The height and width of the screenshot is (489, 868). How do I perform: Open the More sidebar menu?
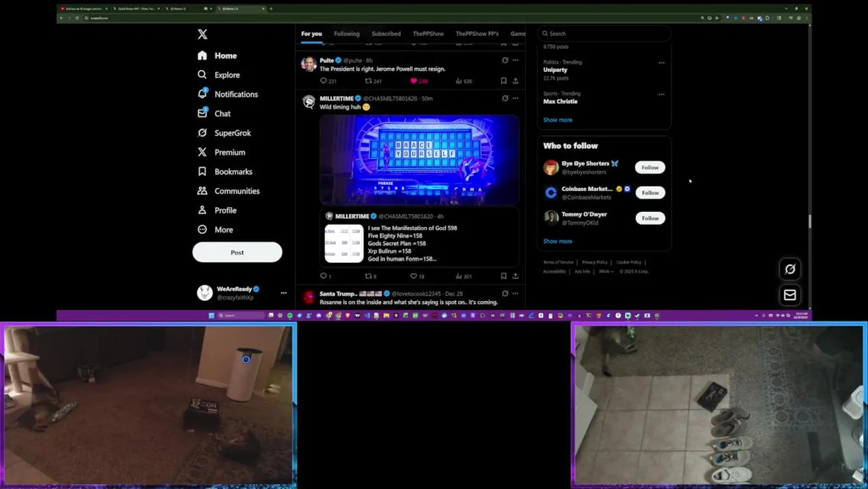pyautogui.click(x=215, y=230)
